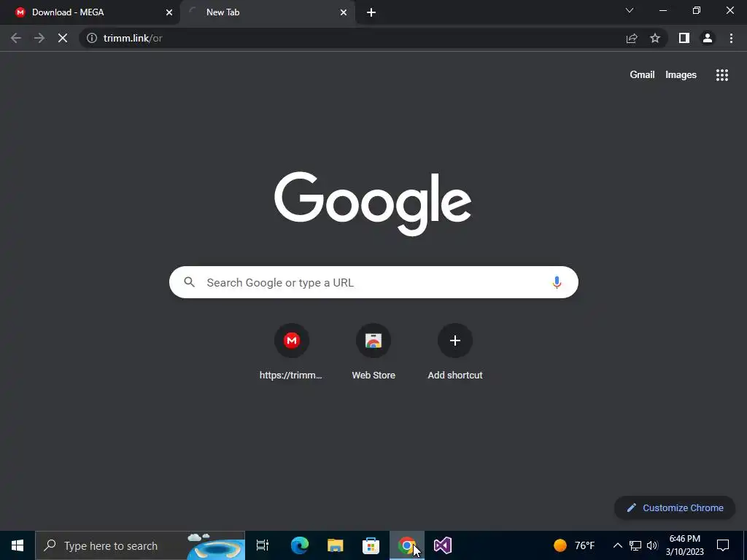
Task: Open a new tab with plus
Action: (x=371, y=12)
